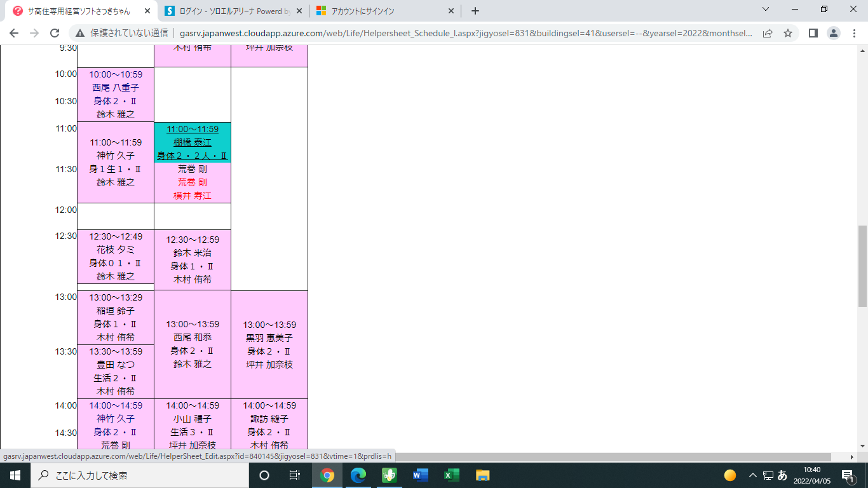Open Microsoft Edge from taskbar
868x488 pixels.
pyautogui.click(x=358, y=475)
